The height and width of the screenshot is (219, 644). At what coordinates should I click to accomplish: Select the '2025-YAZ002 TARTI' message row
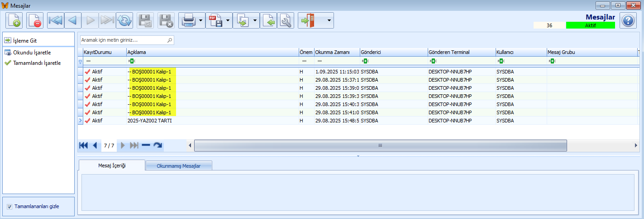pyautogui.click(x=149, y=121)
